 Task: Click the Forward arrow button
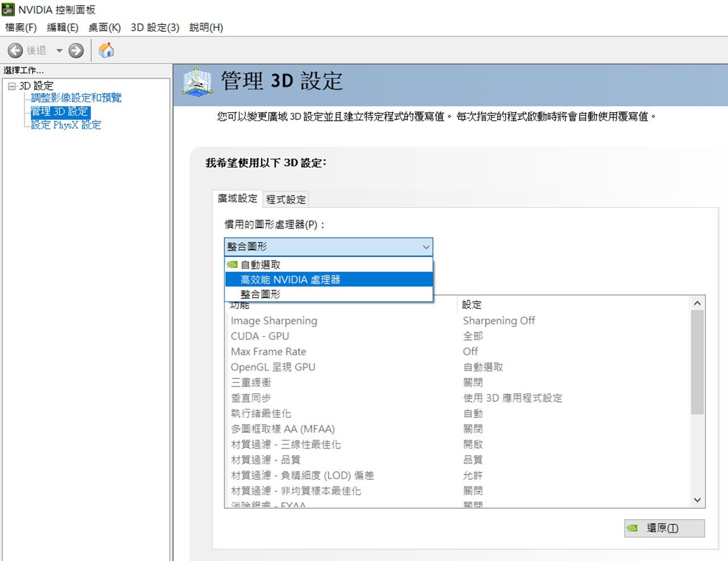point(76,51)
